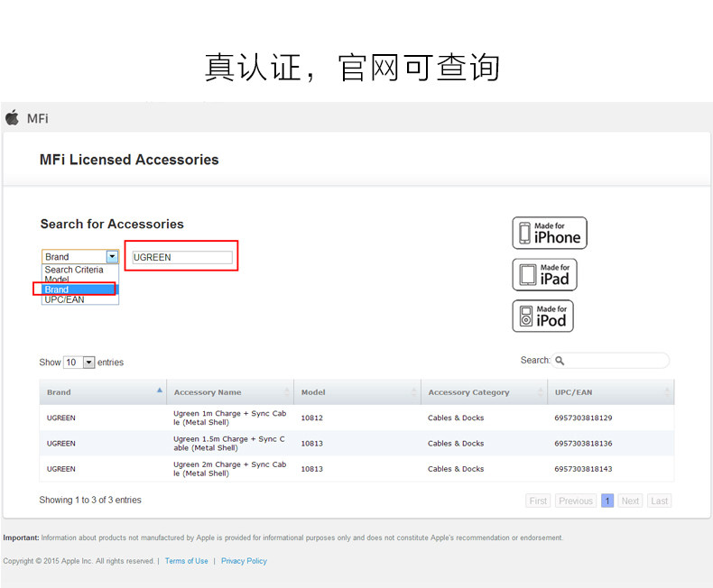
Task: Sort table by Accessory Category column
Action: coord(484,392)
